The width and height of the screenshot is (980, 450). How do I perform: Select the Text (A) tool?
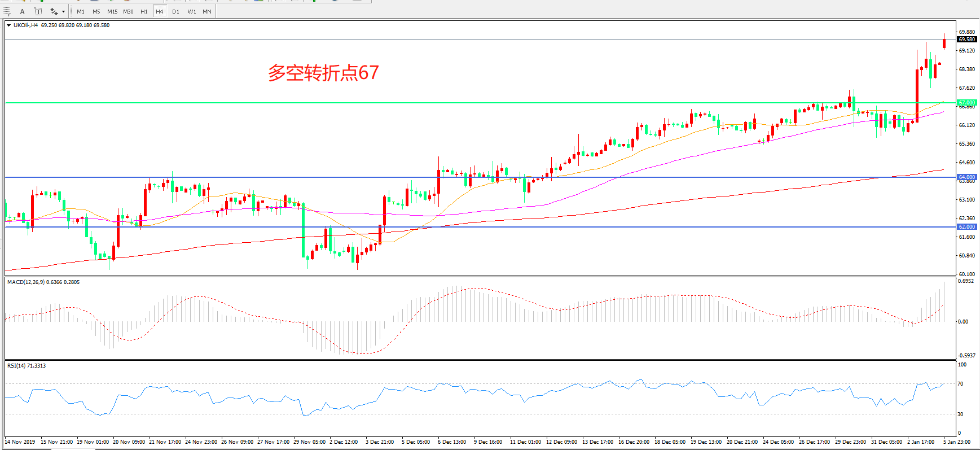pyautogui.click(x=23, y=11)
